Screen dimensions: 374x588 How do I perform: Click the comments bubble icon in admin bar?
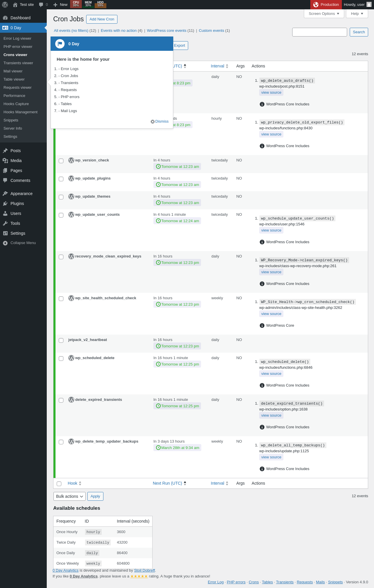[x=41, y=5]
